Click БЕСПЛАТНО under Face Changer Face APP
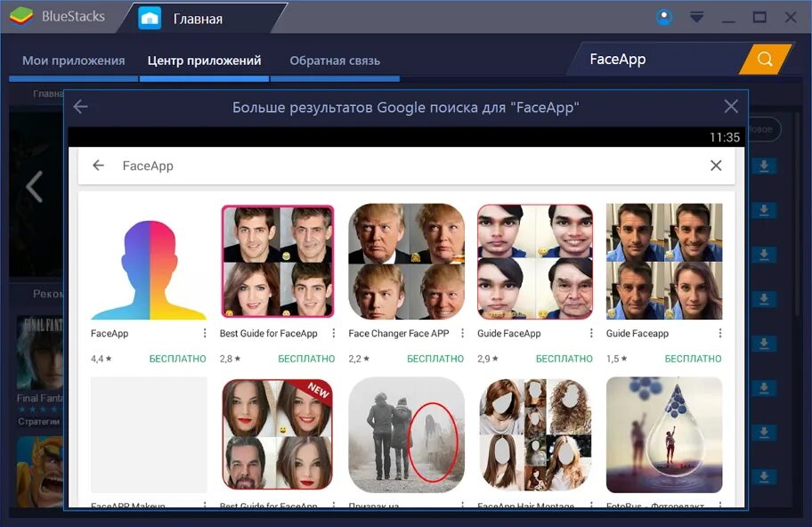Viewport: 812px width, 527px height. [x=435, y=359]
